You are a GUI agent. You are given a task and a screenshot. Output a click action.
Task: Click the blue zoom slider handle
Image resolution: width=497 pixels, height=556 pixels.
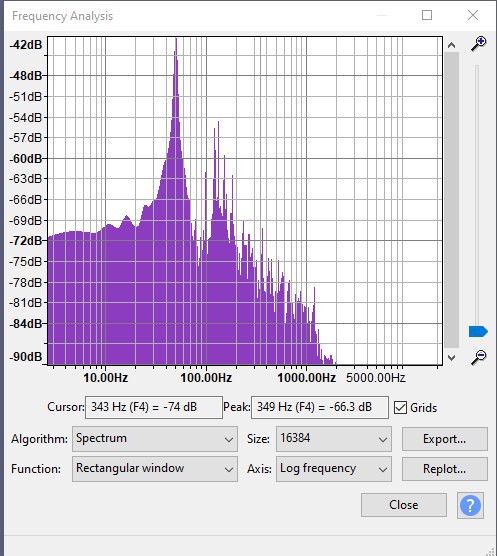click(x=478, y=332)
